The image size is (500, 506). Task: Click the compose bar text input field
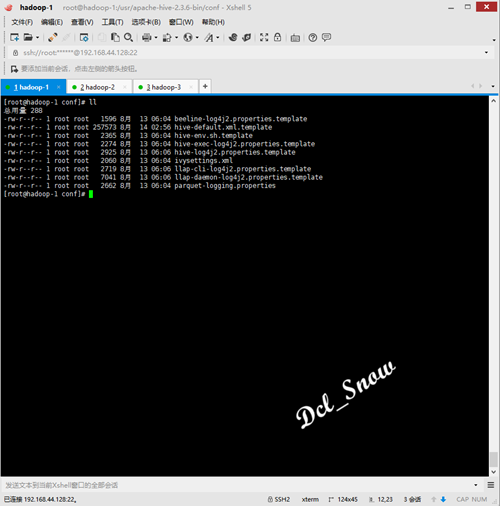click(x=238, y=485)
